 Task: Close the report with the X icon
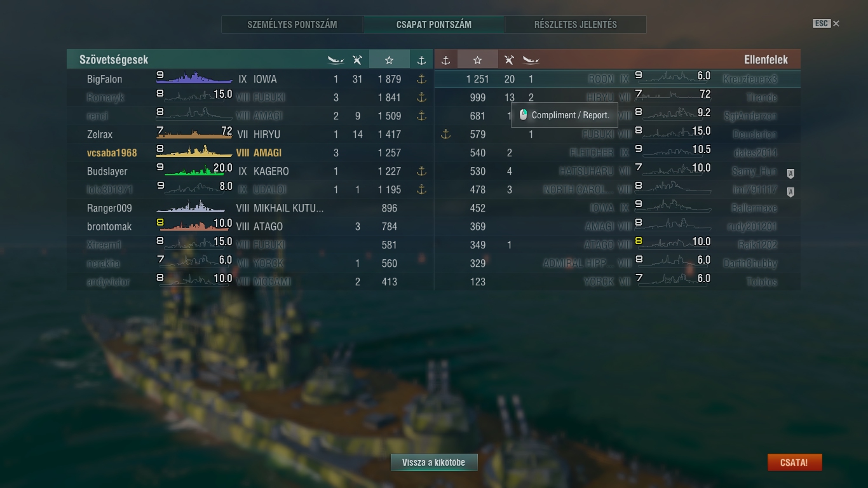coord(836,24)
